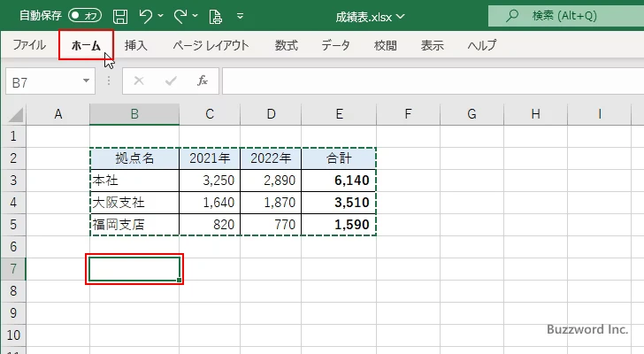Screen dimensions: 644x354
Task: Click the Insert Function fx icon
Action: (x=203, y=81)
